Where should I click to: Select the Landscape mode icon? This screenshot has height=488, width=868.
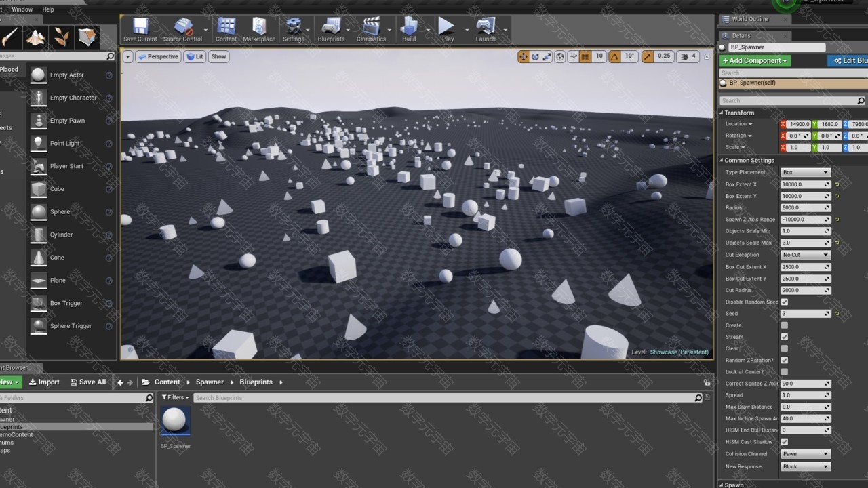[36, 37]
